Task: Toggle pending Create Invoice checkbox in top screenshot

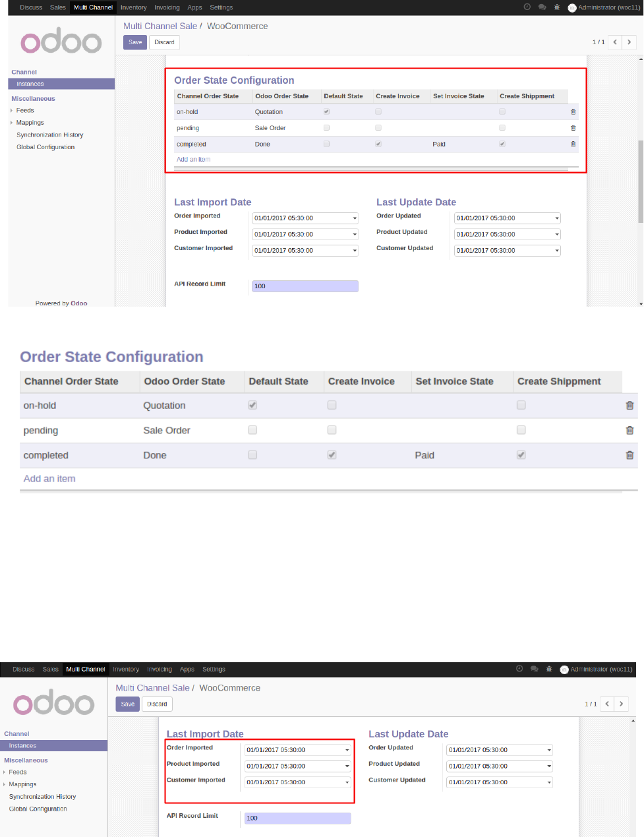Action: (x=378, y=127)
